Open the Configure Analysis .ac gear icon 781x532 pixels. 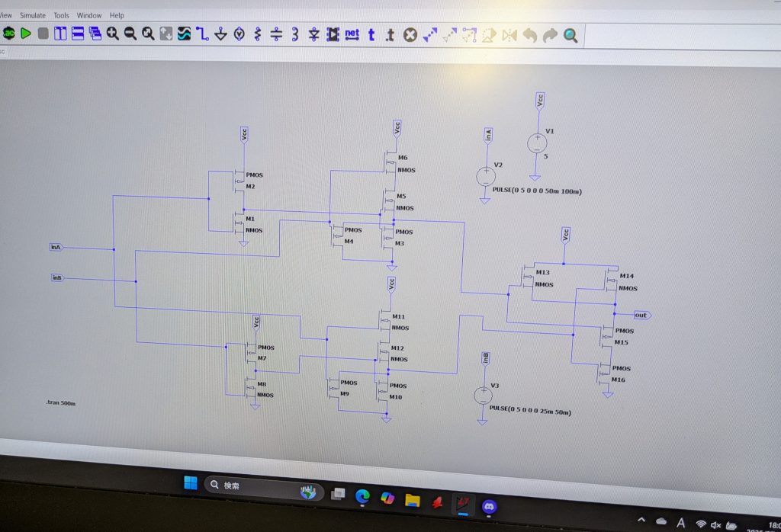(8, 34)
